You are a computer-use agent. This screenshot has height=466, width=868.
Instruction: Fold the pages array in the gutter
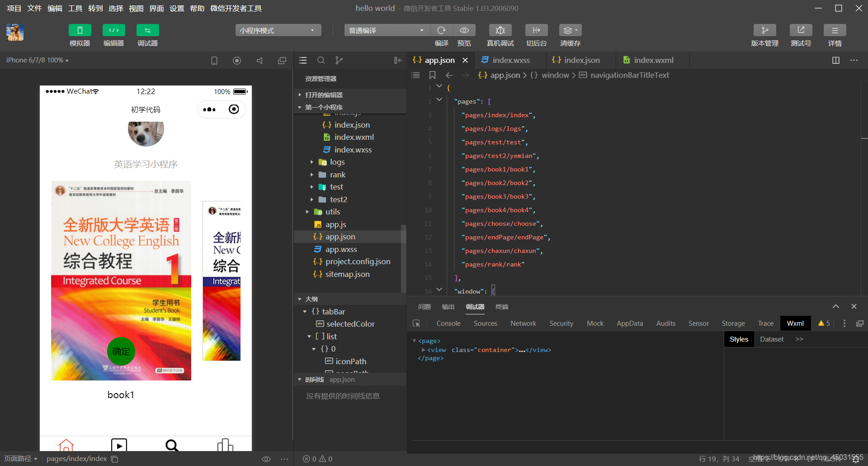pos(439,100)
